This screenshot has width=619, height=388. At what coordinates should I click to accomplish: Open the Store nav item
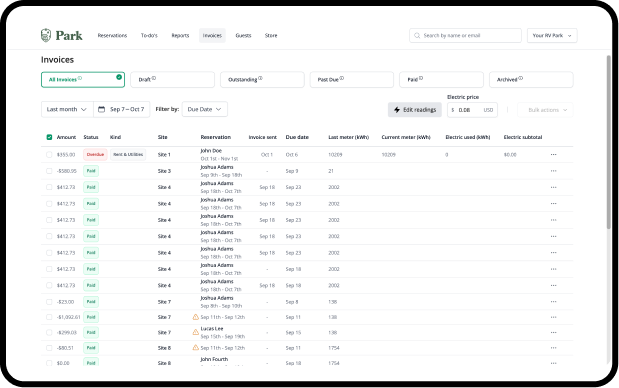(271, 36)
